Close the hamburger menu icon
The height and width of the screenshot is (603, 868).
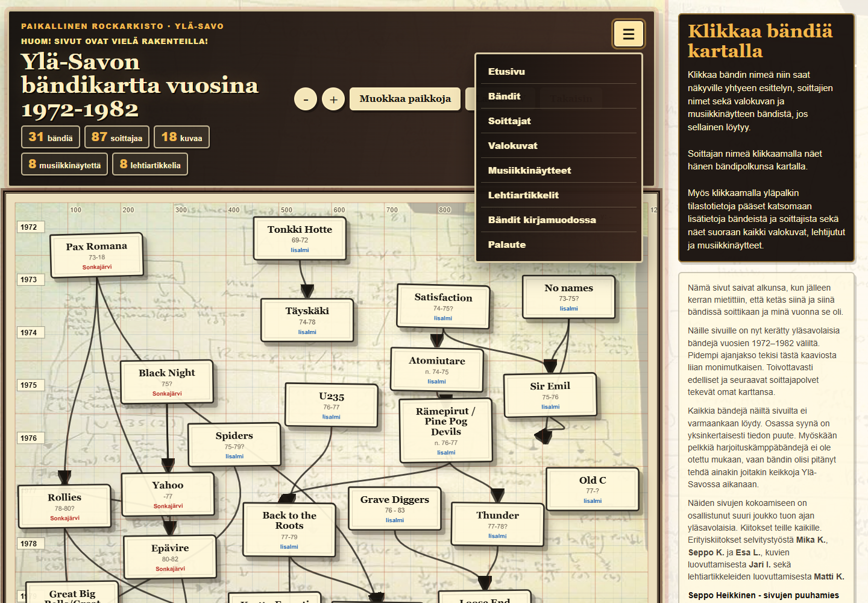coord(629,34)
